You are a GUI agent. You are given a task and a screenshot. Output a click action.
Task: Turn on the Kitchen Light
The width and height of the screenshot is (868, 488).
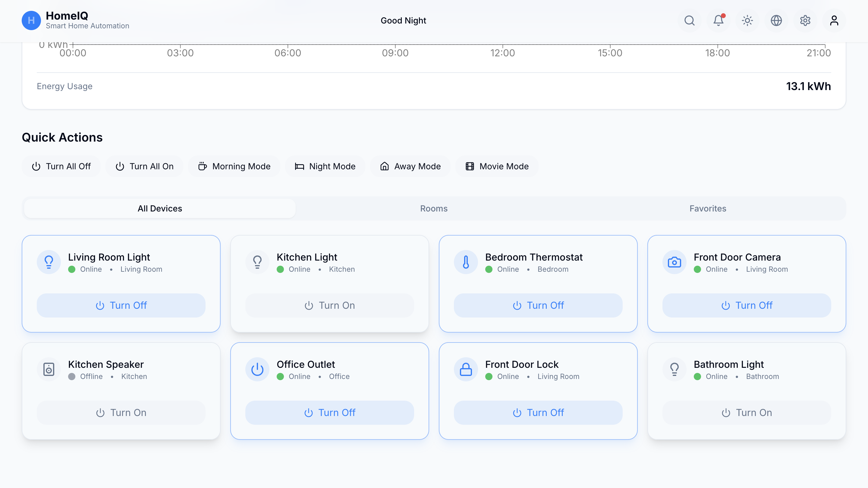(329, 305)
